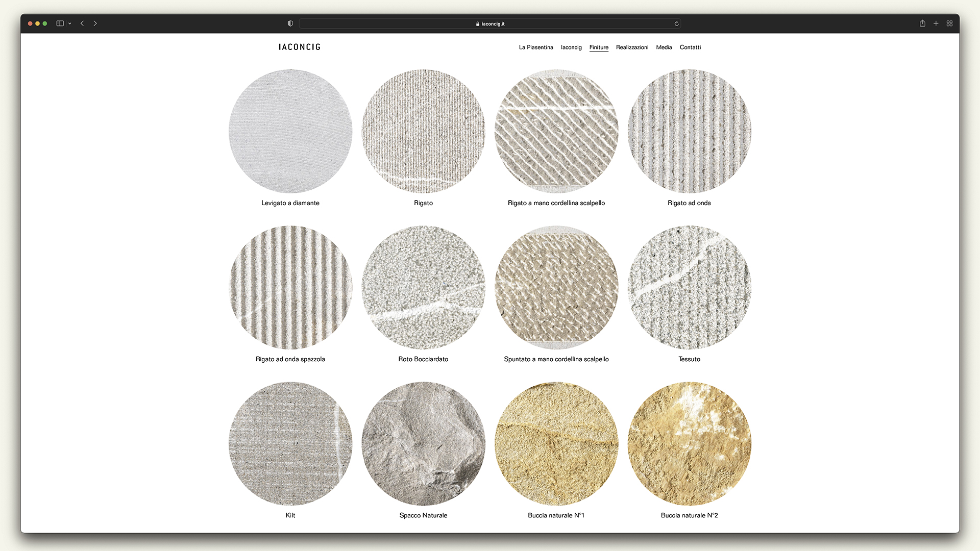This screenshot has width=980, height=551.
Task: Select the Levigato a diamante swatch
Action: click(x=290, y=131)
